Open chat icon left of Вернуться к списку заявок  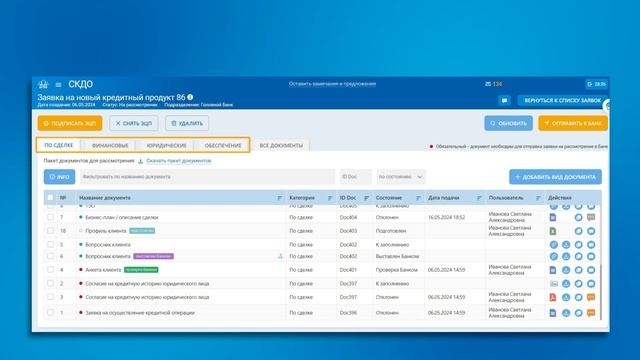coord(504,100)
